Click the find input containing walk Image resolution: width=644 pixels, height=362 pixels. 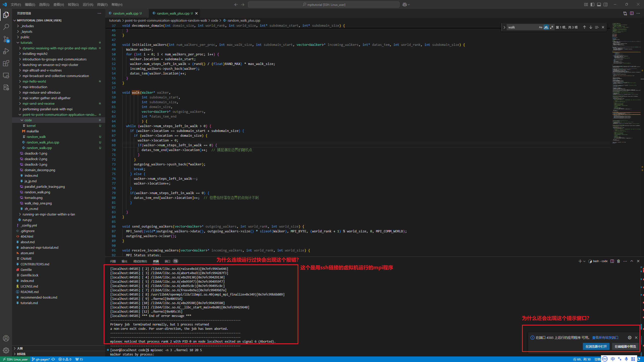[x=522, y=27]
